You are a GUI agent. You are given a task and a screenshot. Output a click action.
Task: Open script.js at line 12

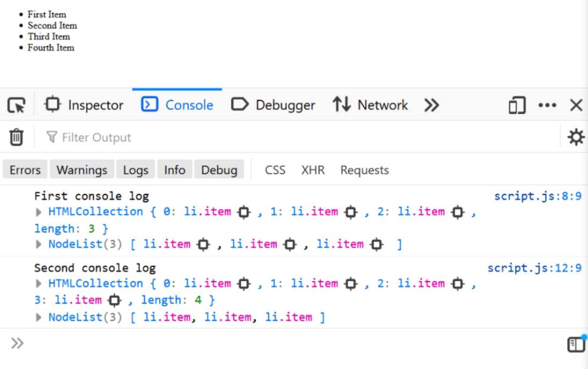[535, 267]
